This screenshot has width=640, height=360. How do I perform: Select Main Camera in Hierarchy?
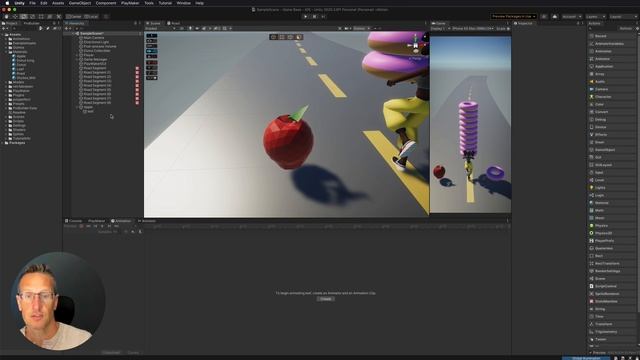tap(93, 38)
